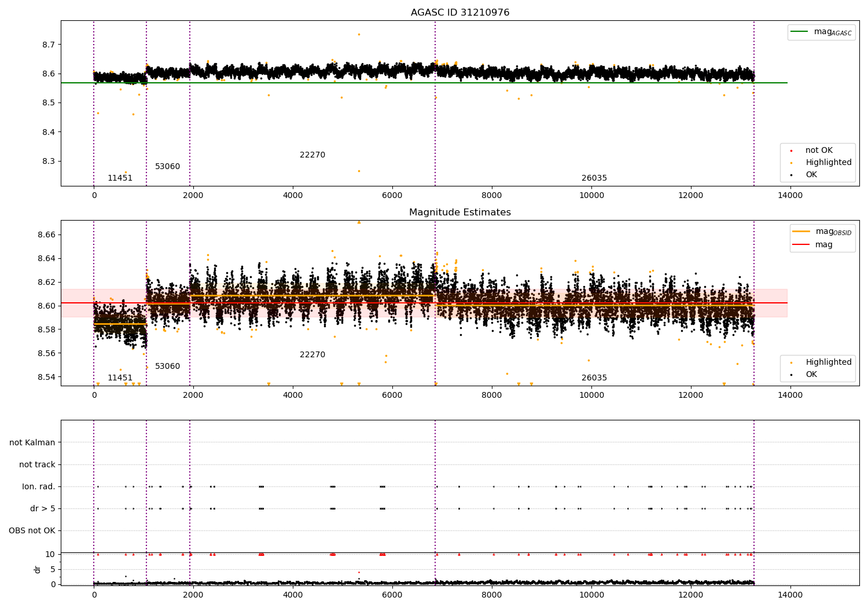Screen dimensions: 868x608
Task: Click obsid label 53060 in the top plot
Action: 167,167
